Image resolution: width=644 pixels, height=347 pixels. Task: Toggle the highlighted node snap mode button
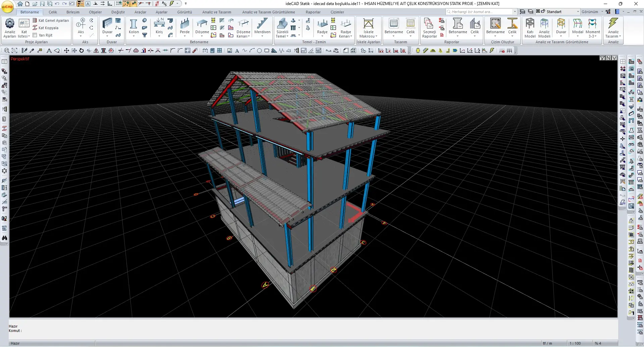[x=126, y=4]
